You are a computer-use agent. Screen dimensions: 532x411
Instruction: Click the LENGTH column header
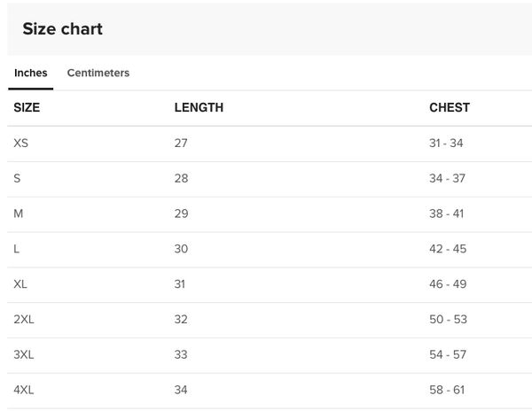(199, 107)
